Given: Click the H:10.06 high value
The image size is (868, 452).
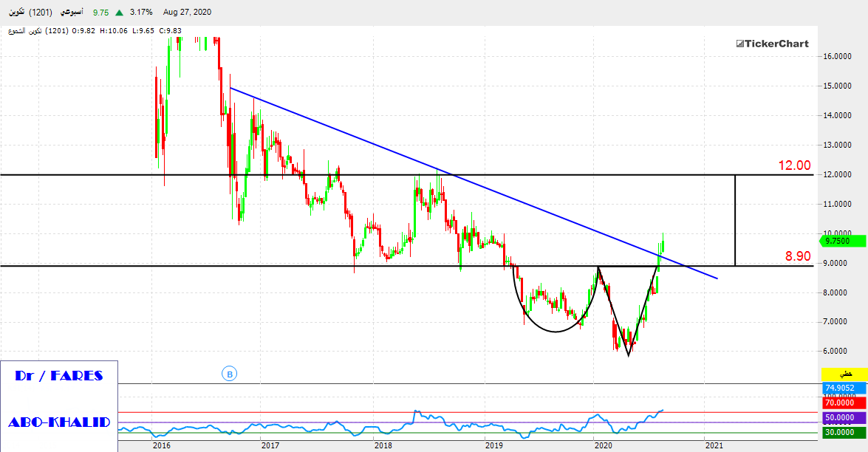Looking at the screenshot, I should point(115,31).
